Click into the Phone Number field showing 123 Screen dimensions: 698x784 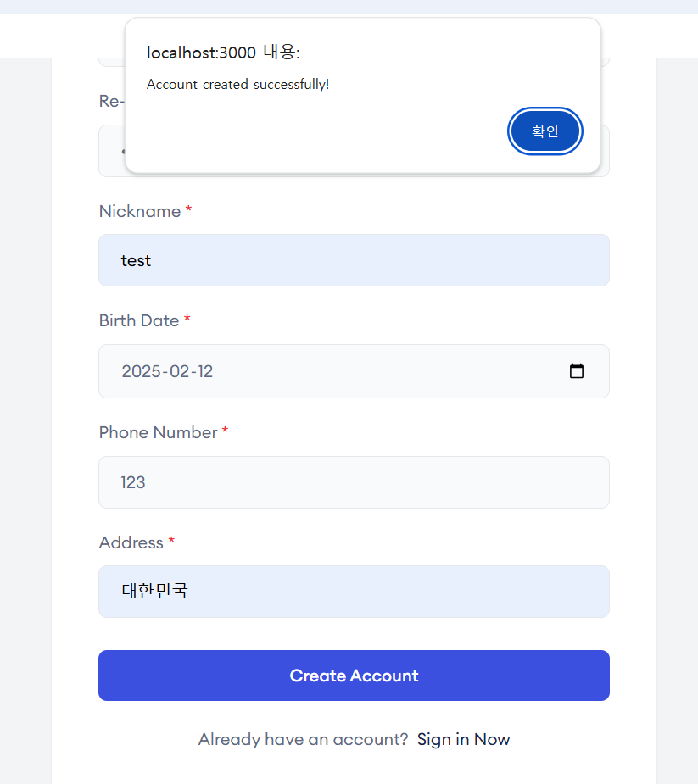click(354, 482)
